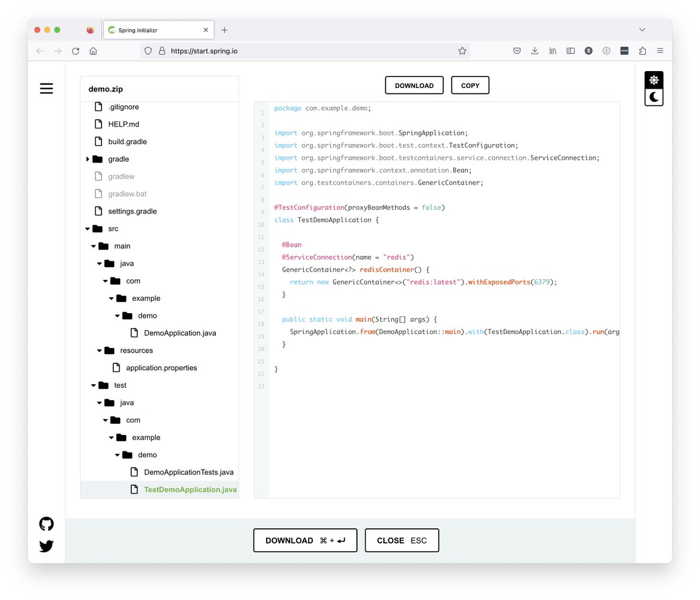
Task: Collapse the java folder under main
Action: pos(100,264)
